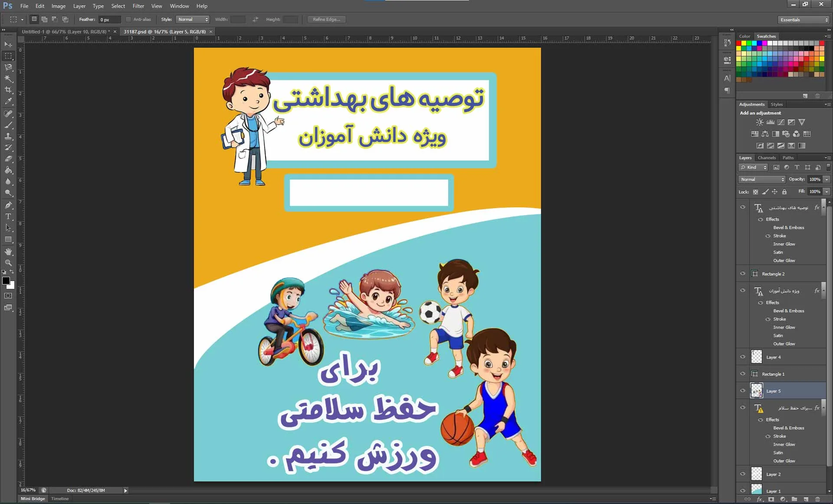Select the Horizontal Type tool
This screenshot has height=504, width=833.
(x=8, y=216)
